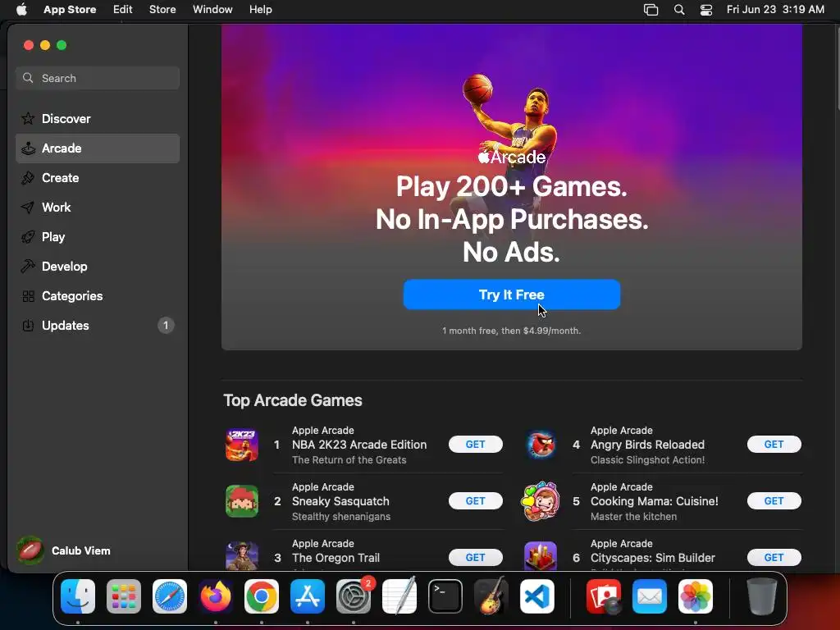Open System Settings from the Dock

(x=354, y=596)
